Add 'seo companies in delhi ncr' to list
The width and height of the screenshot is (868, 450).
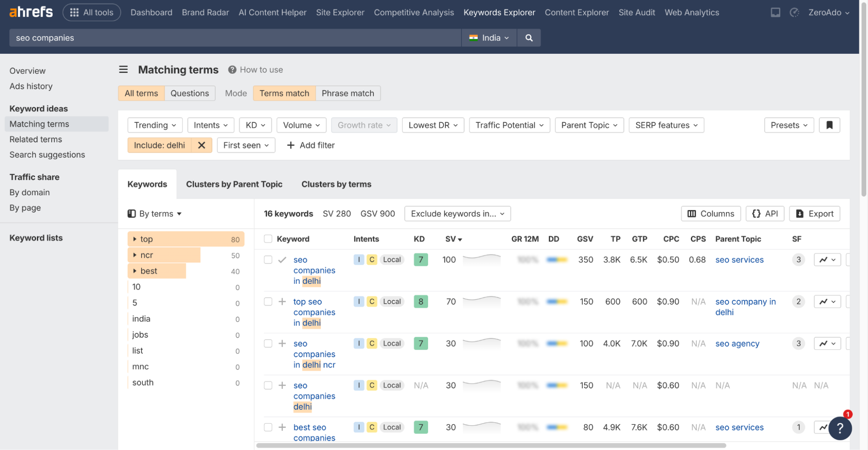tap(282, 344)
